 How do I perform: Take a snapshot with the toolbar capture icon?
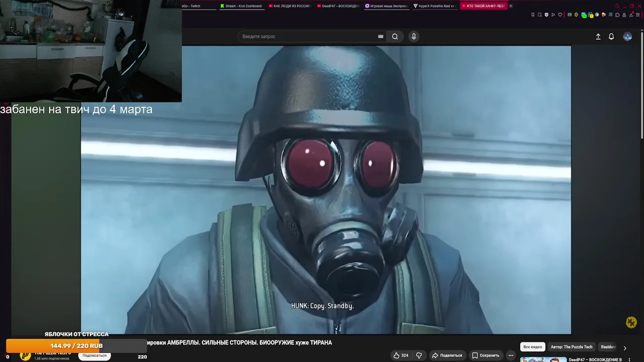coord(539,15)
